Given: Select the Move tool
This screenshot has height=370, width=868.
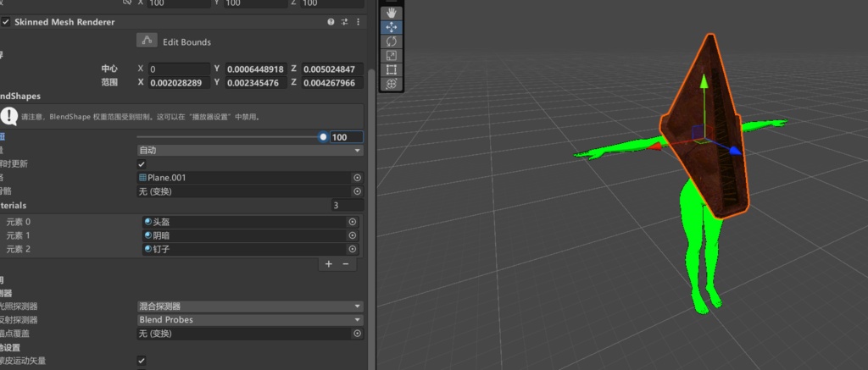Looking at the screenshot, I should pyautogui.click(x=392, y=27).
